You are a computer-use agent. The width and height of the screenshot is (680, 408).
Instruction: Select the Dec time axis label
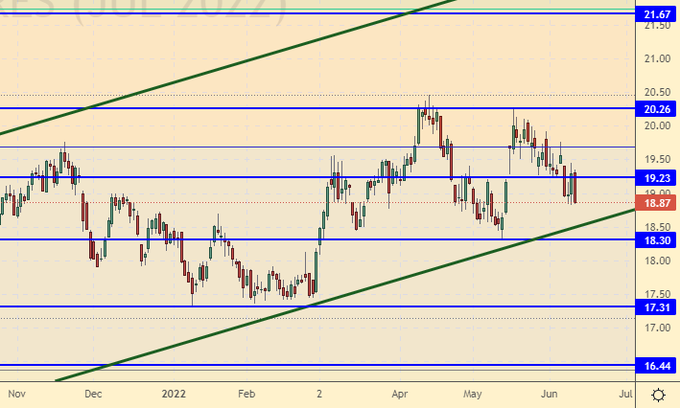point(93,394)
